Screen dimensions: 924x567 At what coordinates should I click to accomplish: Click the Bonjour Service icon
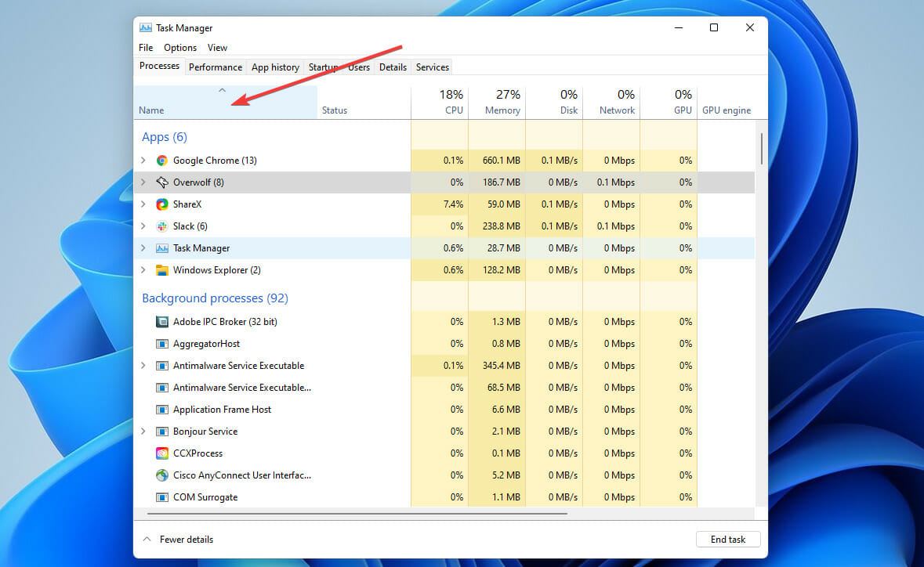[162, 432]
